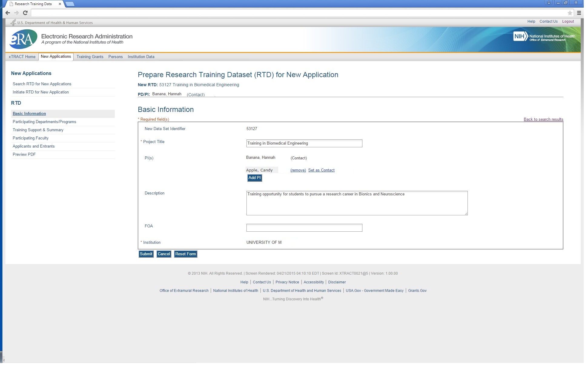This screenshot has height=369, width=588.
Task: Close the Research Training Data tab
Action: pyautogui.click(x=60, y=4)
